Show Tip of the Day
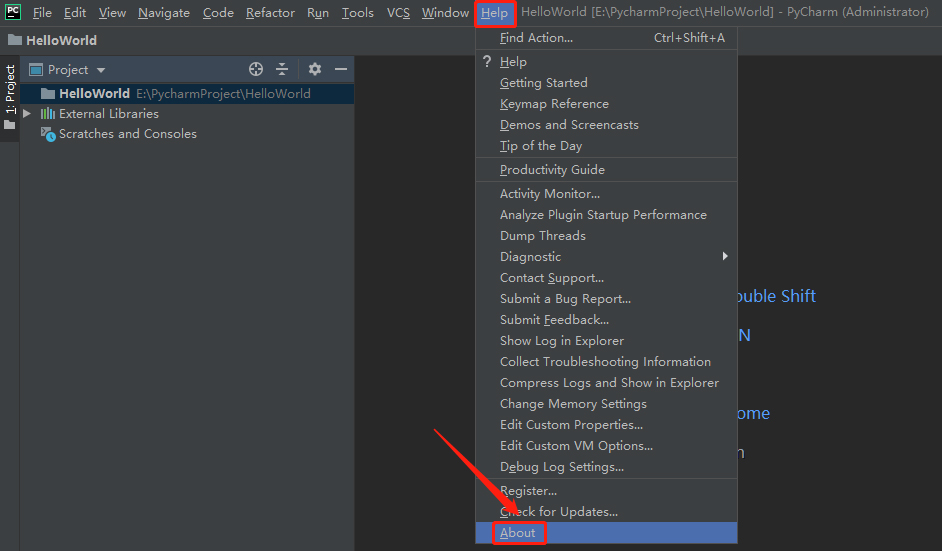 pos(606,146)
